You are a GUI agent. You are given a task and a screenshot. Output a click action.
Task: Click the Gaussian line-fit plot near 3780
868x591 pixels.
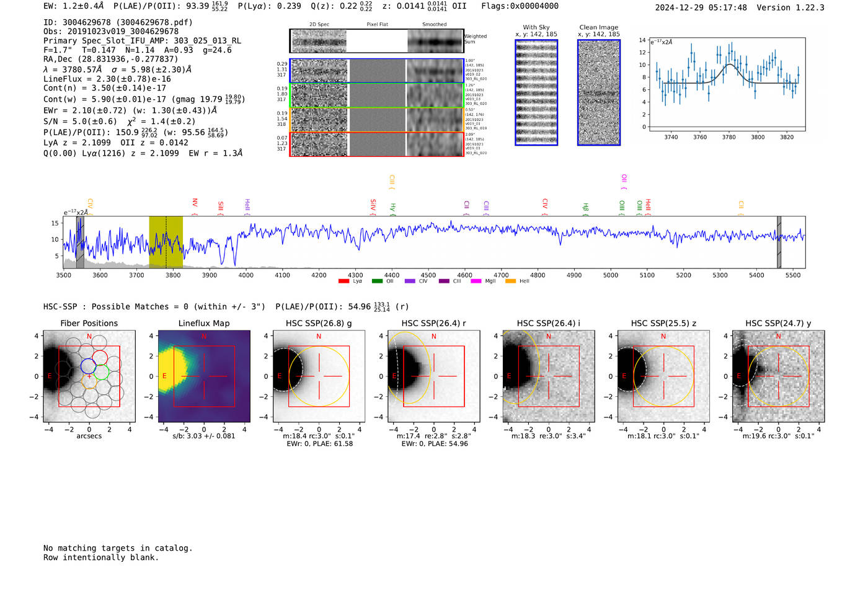click(x=728, y=84)
